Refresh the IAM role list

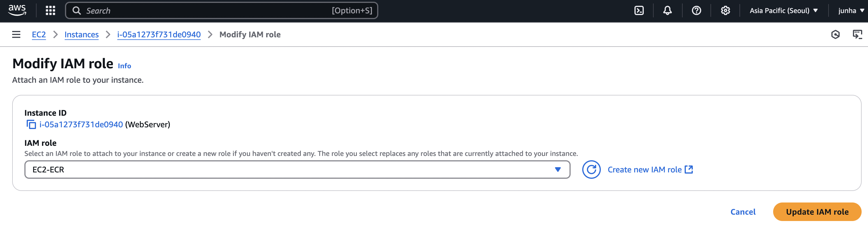point(591,170)
